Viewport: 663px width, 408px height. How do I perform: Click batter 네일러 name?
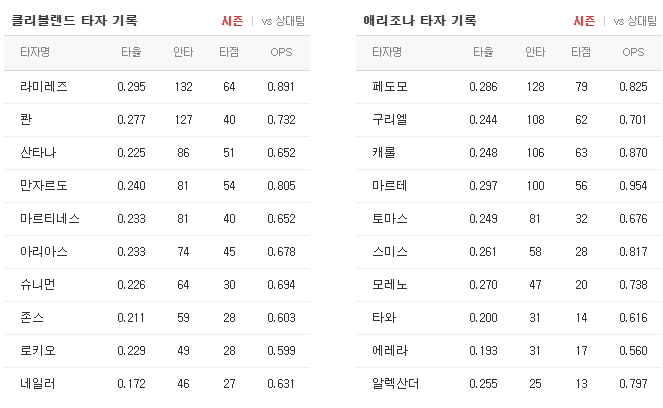click(38, 383)
